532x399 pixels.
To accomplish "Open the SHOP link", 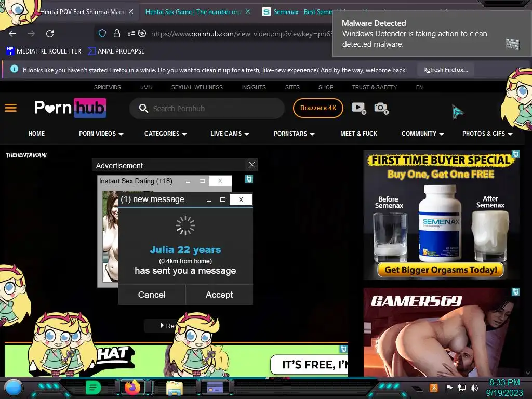I will (x=326, y=87).
